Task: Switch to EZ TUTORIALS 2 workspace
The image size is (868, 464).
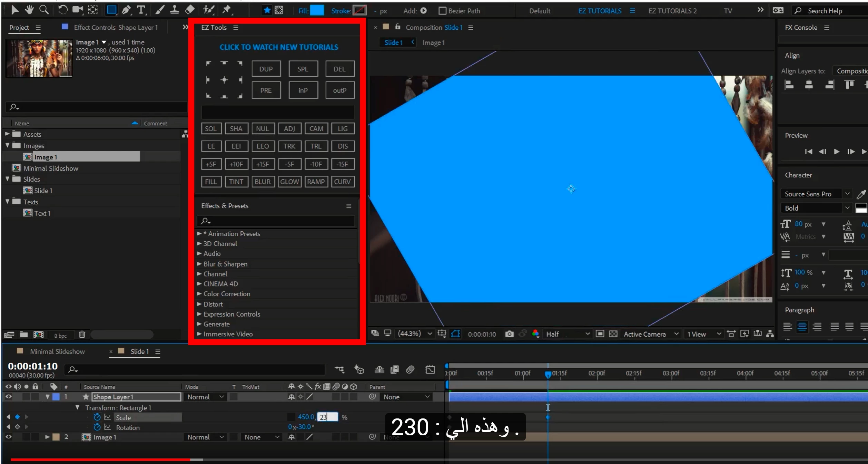Action: pyautogui.click(x=672, y=11)
